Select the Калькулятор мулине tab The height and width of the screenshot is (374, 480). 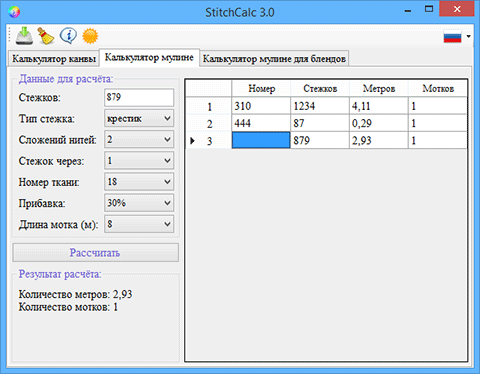(149, 57)
